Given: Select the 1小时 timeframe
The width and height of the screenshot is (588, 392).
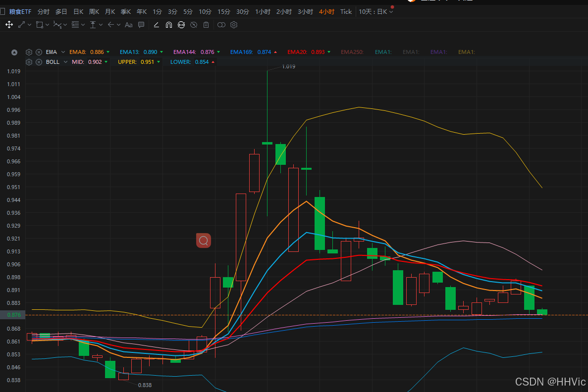Looking at the screenshot, I should [263, 11].
